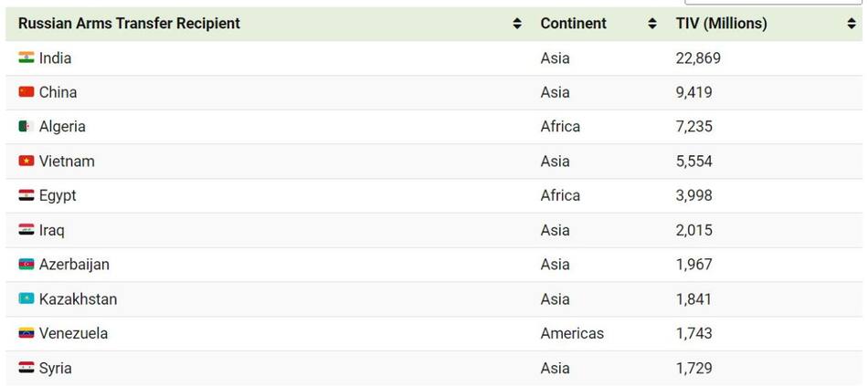Viewport: 868px width, 386px height.
Task: Click the Americas continent cell
Action: coord(572,333)
